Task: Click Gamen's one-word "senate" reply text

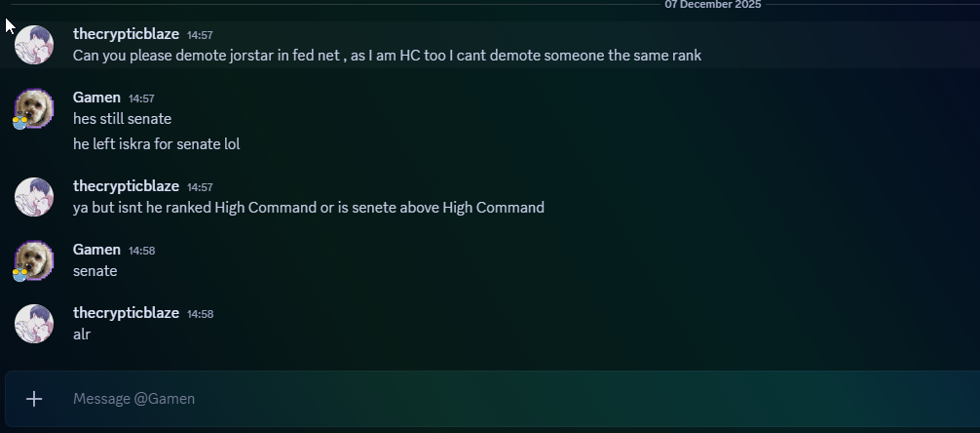Action: 95,271
